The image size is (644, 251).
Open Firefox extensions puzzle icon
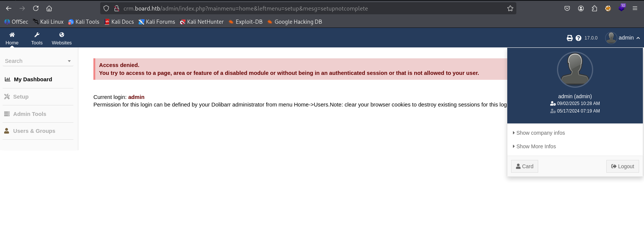click(594, 8)
